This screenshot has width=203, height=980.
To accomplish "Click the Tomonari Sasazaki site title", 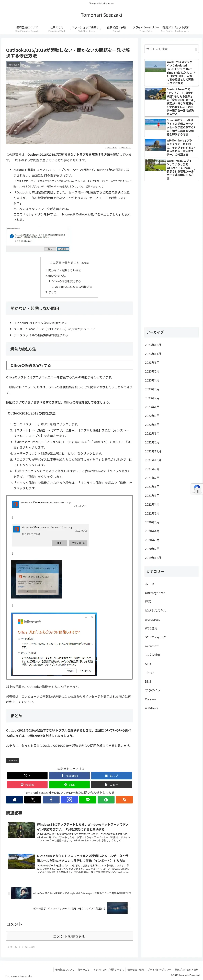I will (101, 15).
